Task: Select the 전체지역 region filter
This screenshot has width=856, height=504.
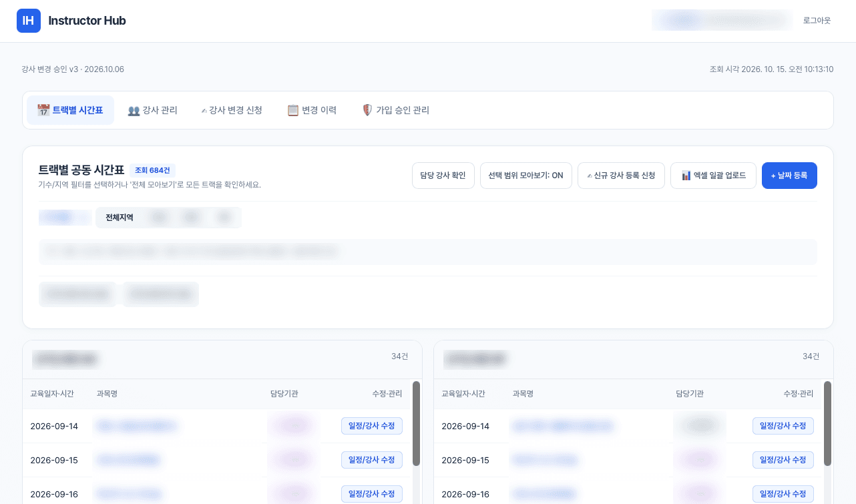Action: [x=120, y=218]
